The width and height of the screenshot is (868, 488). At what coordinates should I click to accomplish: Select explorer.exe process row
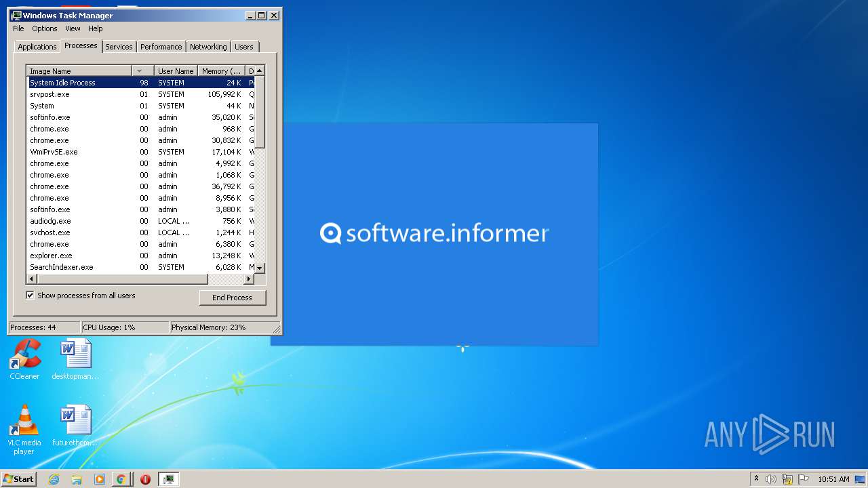click(141, 256)
